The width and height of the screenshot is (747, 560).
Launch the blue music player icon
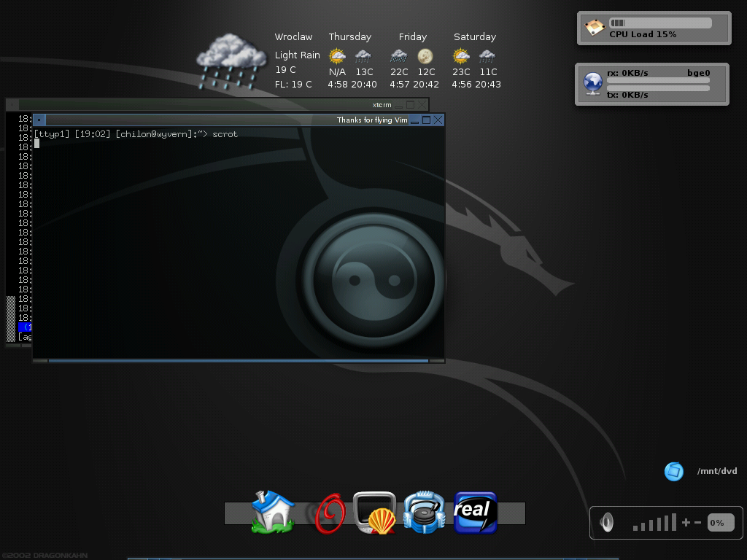coord(424,512)
